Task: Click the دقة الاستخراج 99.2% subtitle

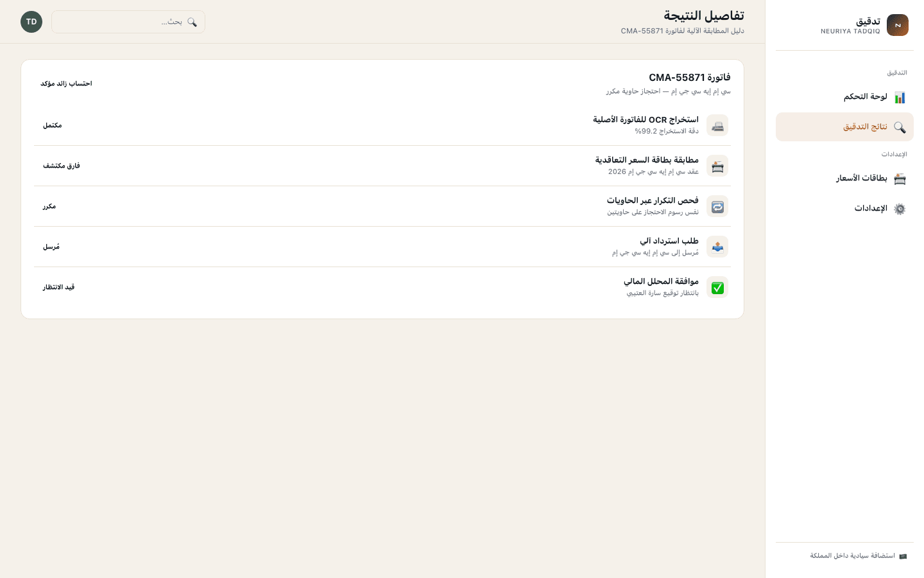Action: (667, 131)
